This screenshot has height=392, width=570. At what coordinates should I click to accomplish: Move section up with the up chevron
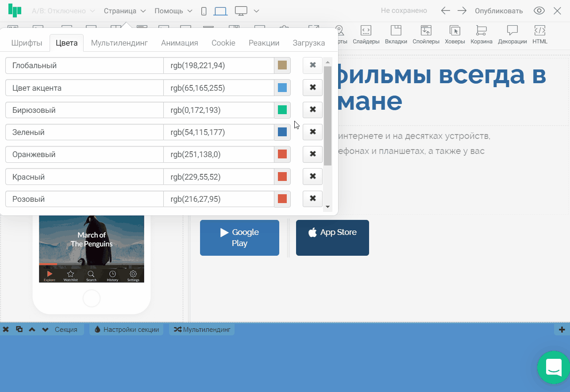[x=32, y=329]
